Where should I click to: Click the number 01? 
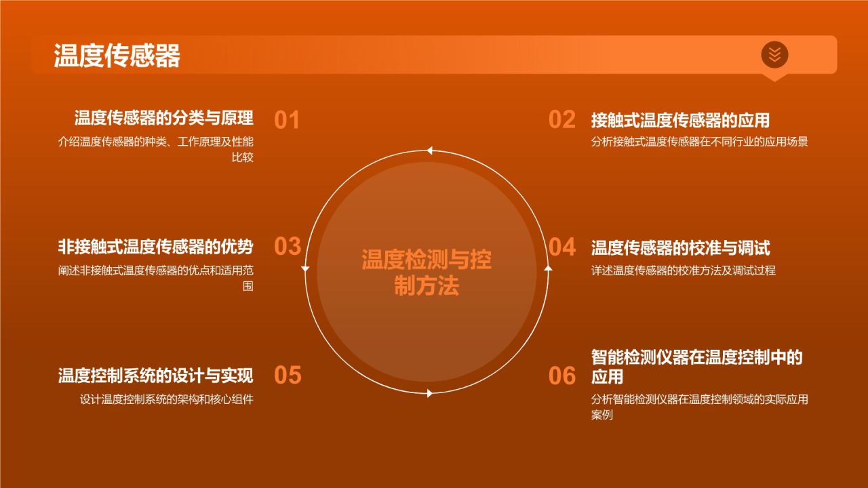click(x=287, y=120)
